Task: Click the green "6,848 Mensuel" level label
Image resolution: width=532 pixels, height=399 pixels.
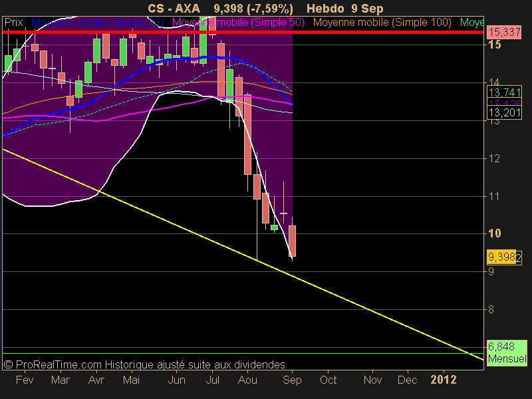Action: pos(507,353)
